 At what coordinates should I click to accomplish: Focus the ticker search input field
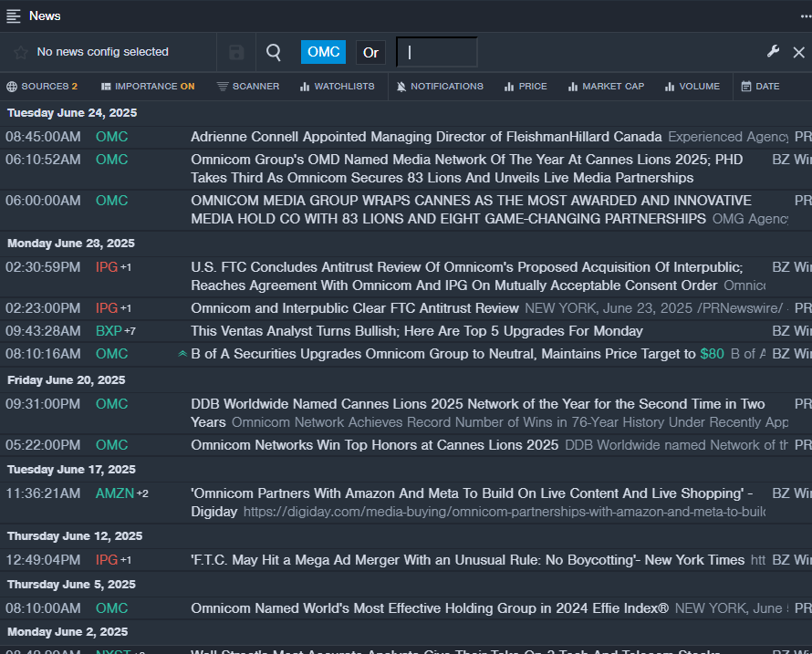click(x=436, y=52)
